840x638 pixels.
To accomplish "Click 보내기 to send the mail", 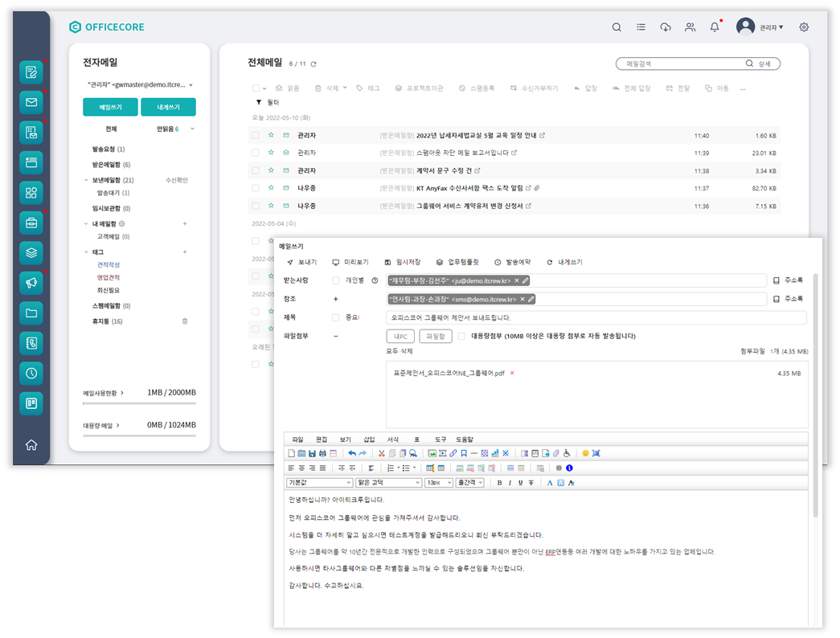I will coord(301,262).
